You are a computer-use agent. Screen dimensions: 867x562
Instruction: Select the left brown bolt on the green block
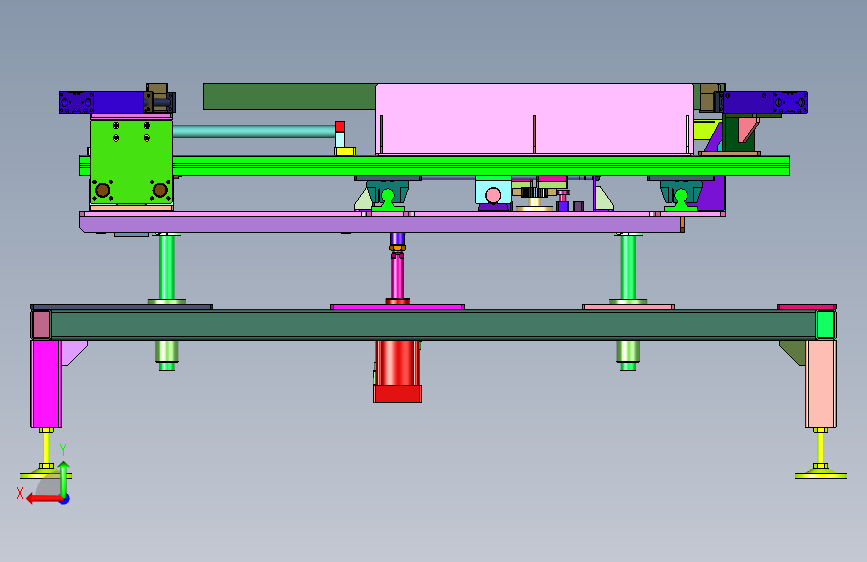(102, 191)
